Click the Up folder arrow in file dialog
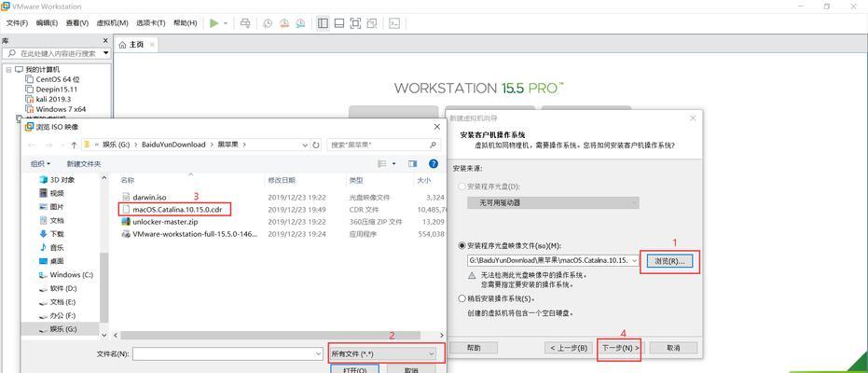The width and height of the screenshot is (868, 373). click(74, 145)
